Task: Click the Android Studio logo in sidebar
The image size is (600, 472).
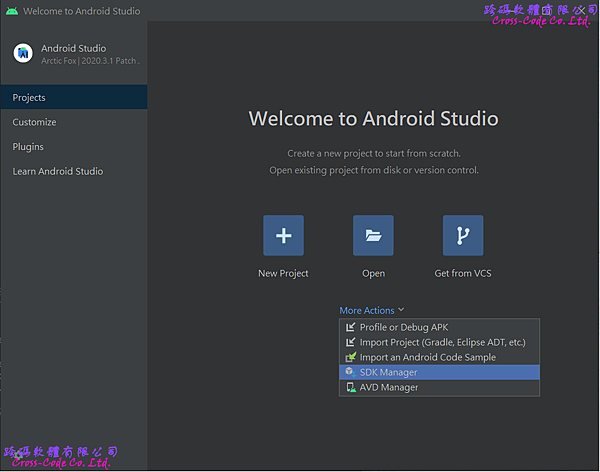Action: coord(23,53)
